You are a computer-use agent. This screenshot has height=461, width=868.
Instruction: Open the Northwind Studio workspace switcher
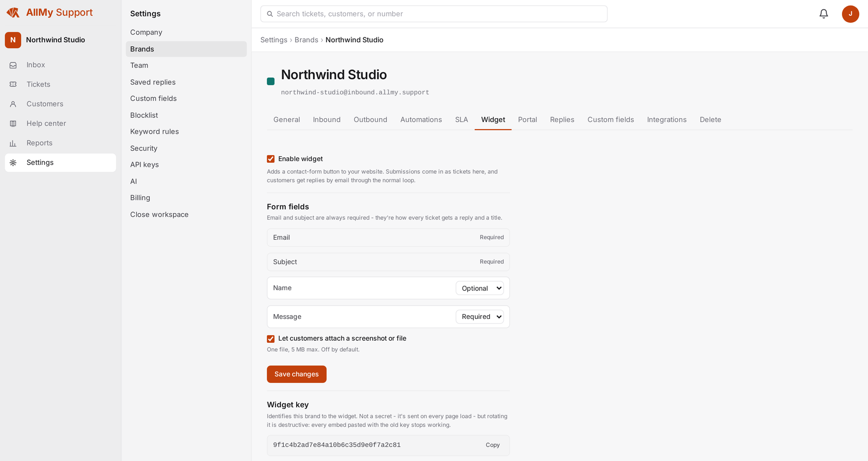tap(60, 40)
